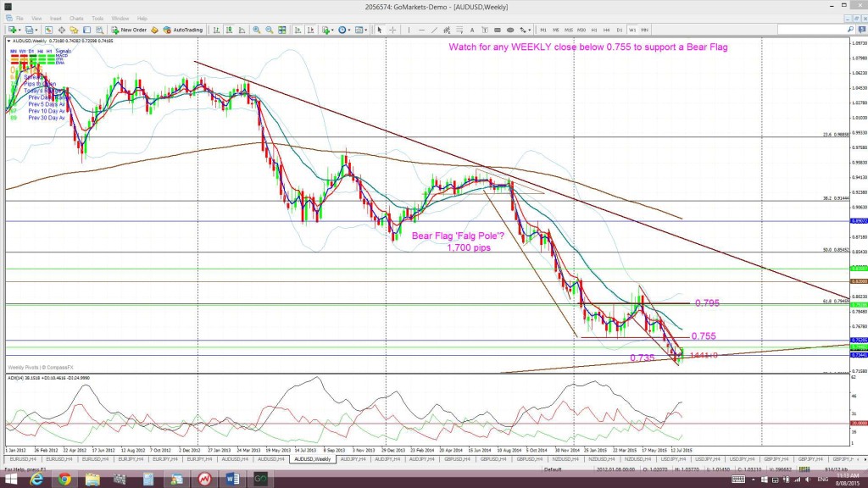This screenshot has height=488, width=868.
Task: Switch to Candlesticks chart display
Action: tap(229, 30)
